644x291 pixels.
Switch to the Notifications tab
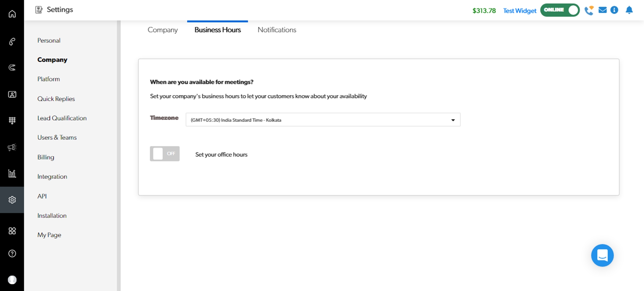click(x=277, y=30)
